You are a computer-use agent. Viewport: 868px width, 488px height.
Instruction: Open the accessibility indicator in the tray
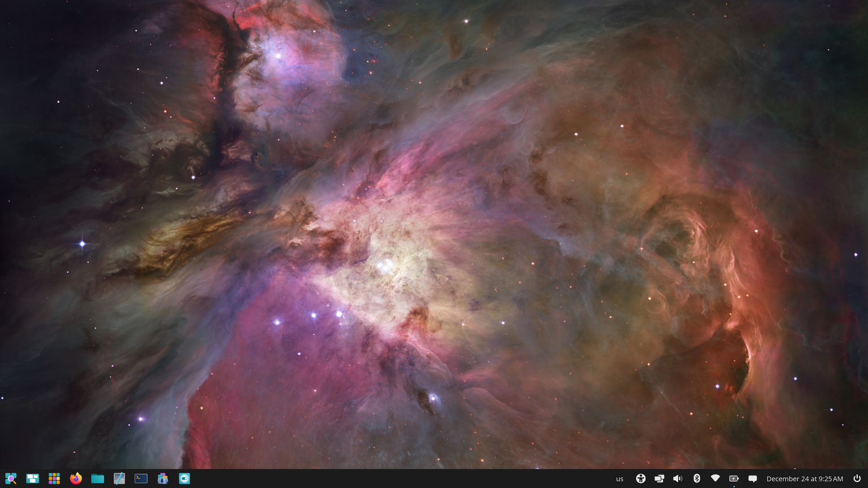pos(641,478)
